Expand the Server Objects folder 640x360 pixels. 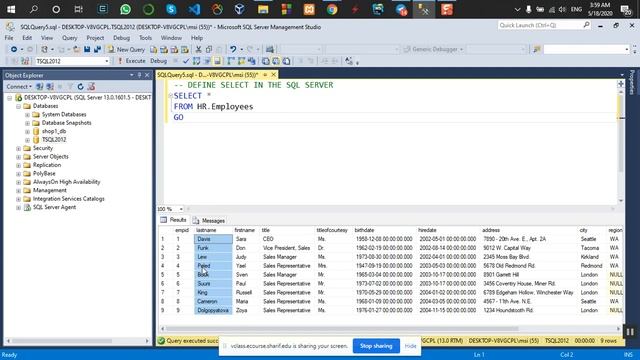18,157
